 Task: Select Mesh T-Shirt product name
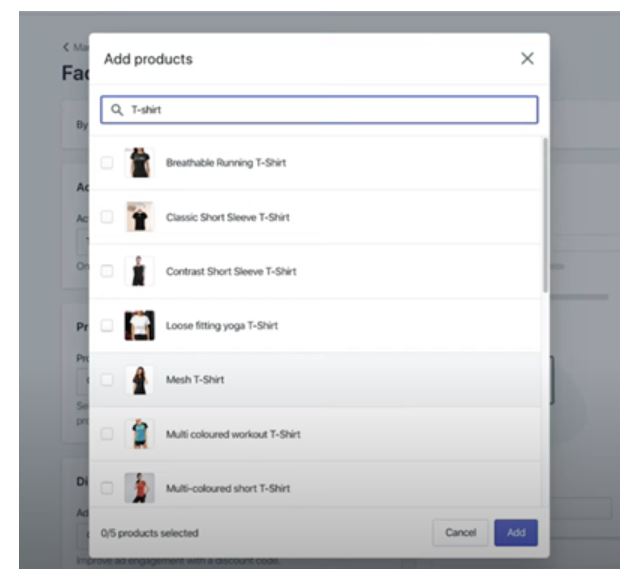click(195, 380)
